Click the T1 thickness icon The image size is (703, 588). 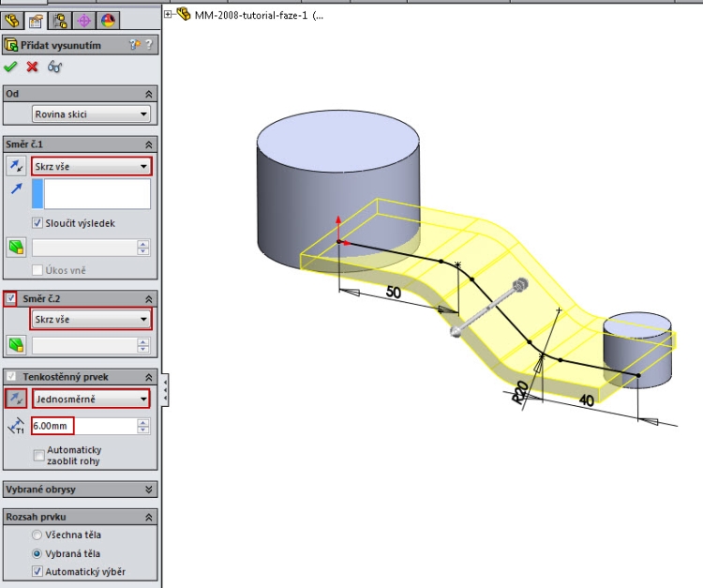16,426
